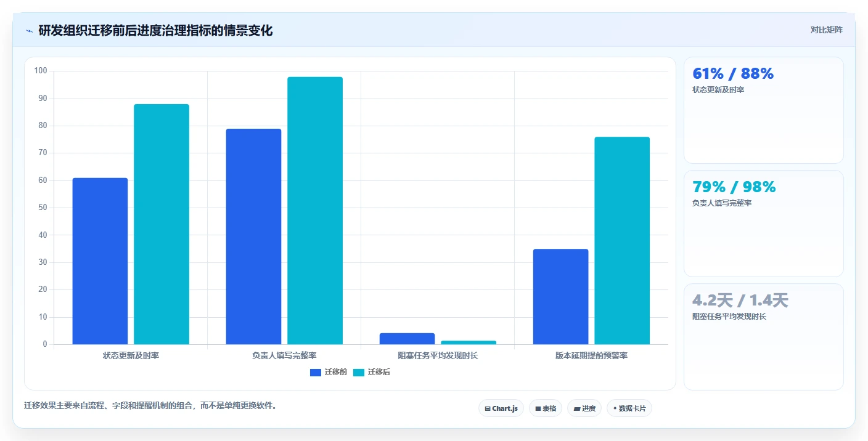
Task: Click the chart title 研发组织迁移前后进度治理指标的情景变化
Action: pos(155,30)
